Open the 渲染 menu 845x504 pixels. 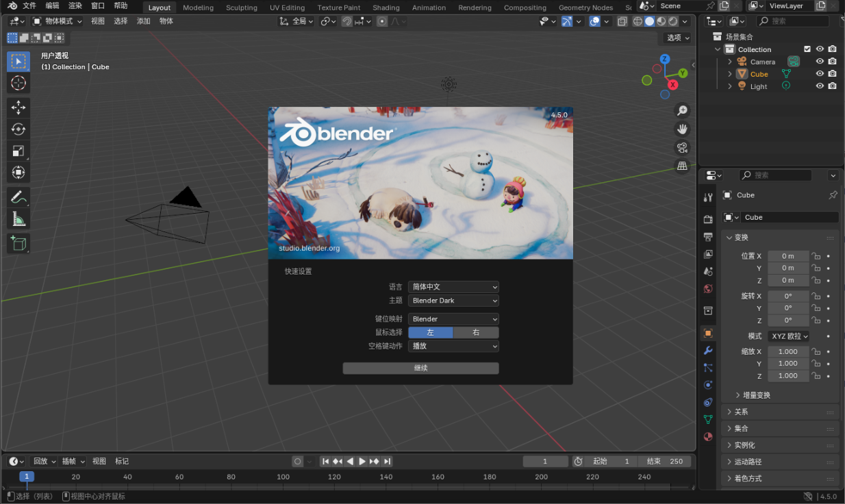[x=75, y=6]
